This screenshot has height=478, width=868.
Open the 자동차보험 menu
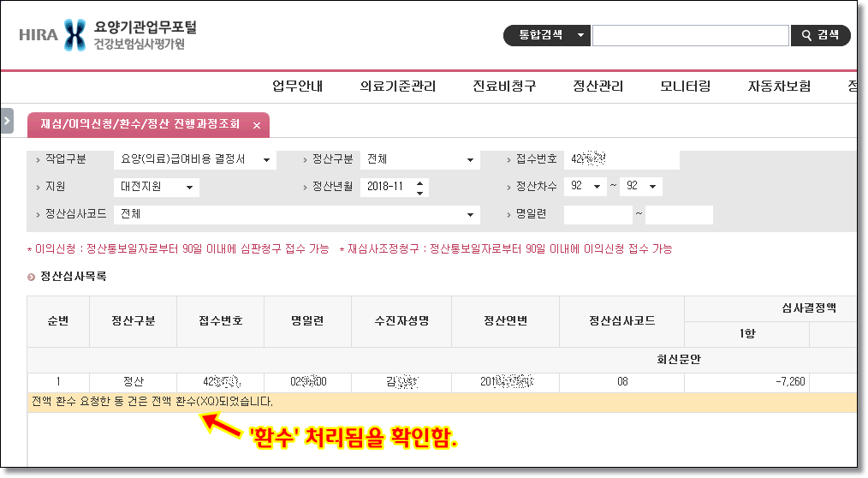(779, 87)
